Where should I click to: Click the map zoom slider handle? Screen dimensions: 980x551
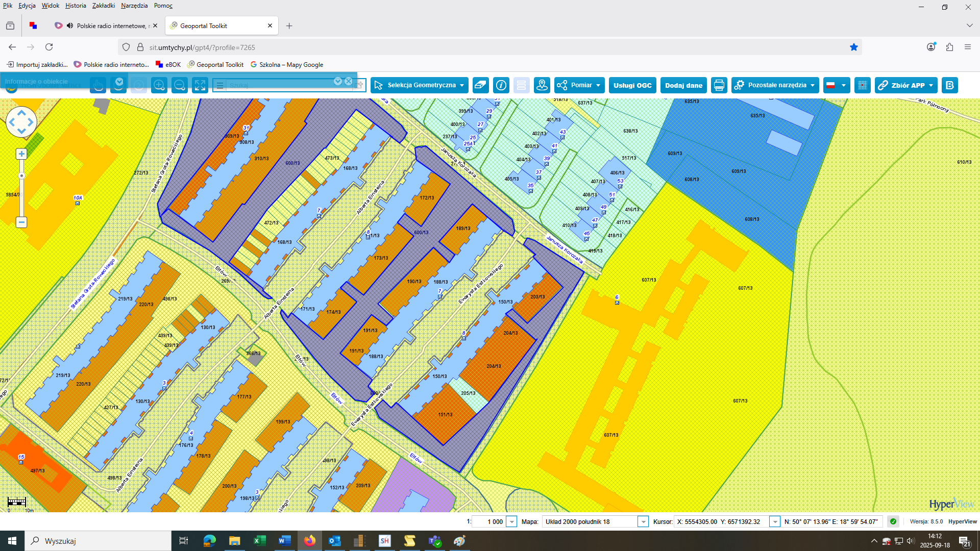pyautogui.click(x=21, y=176)
